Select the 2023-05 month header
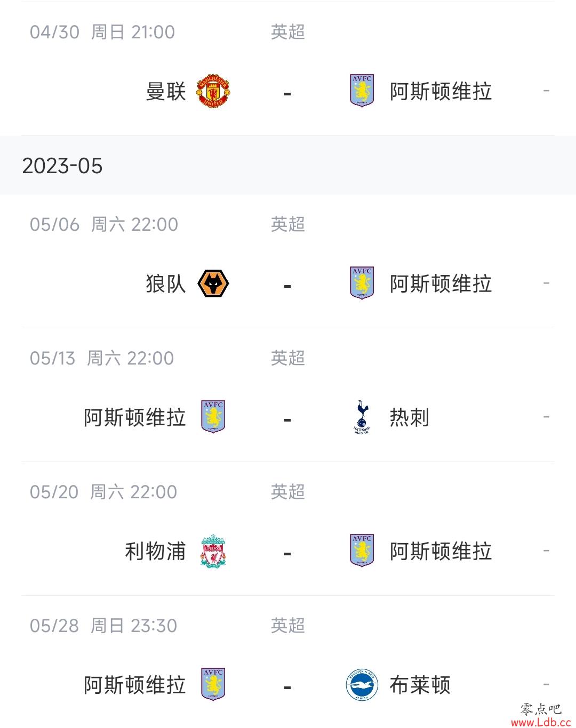Screen dimensions: 576x728 point(288,165)
